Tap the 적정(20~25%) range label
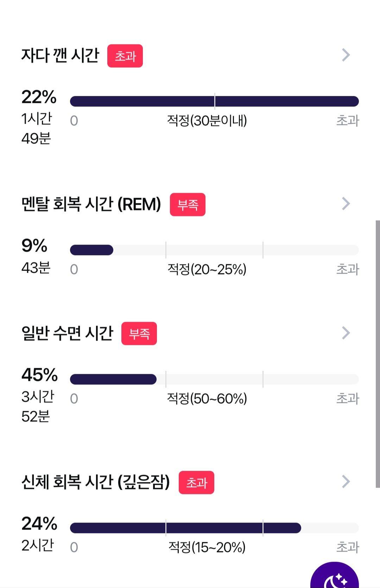Screen dimensions: 380x588 [x=207, y=269]
